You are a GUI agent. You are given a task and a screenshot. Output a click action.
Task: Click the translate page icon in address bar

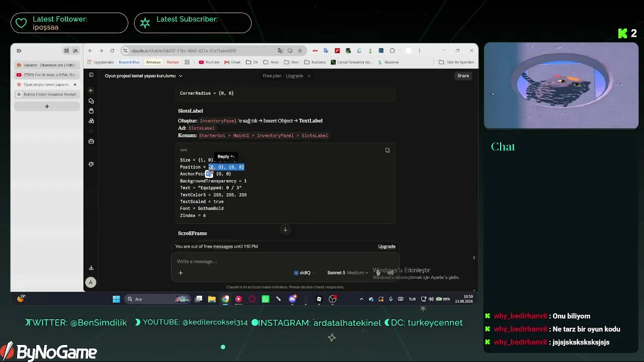(x=280, y=51)
